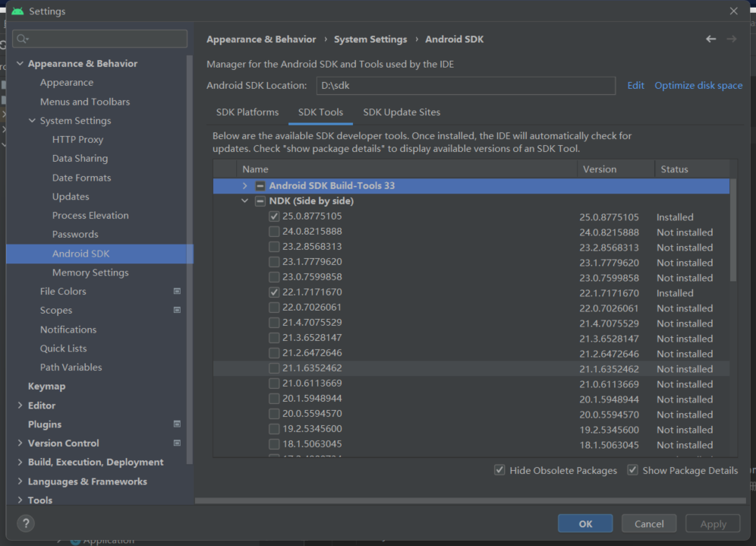Select Path Variables in the tree
Image resolution: width=756 pixels, height=546 pixels.
(71, 367)
